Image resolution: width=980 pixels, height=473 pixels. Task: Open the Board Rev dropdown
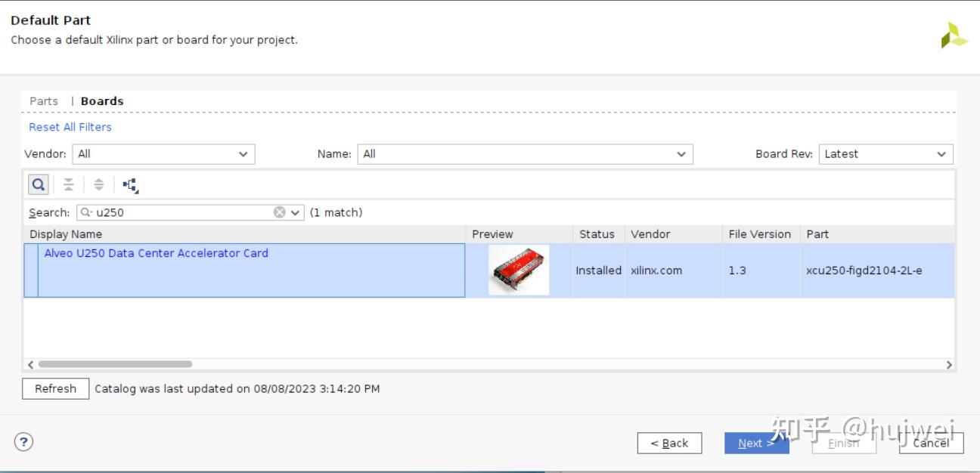click(x=942, y=153)
